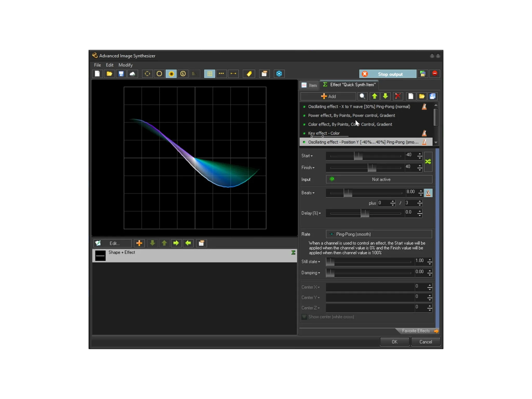The height and width of the screenshot is (399, 532).
Task: Move effect up with green arrow
Action: coord(374,96)
